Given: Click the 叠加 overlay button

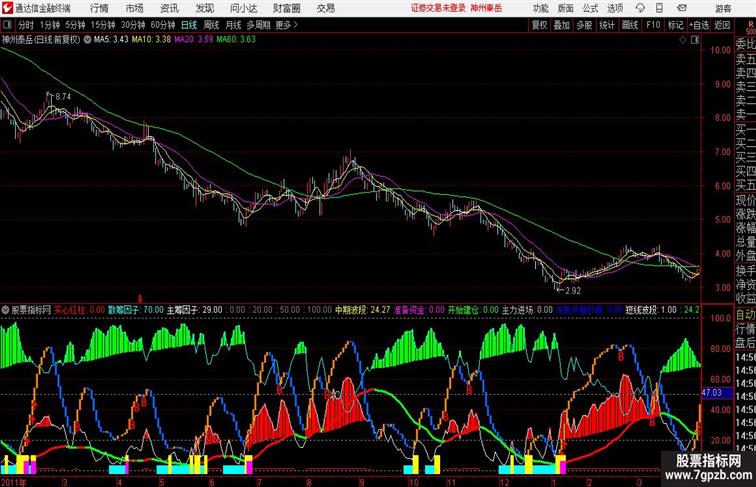Looking at the screenshot, I should [x=562, y=25].
